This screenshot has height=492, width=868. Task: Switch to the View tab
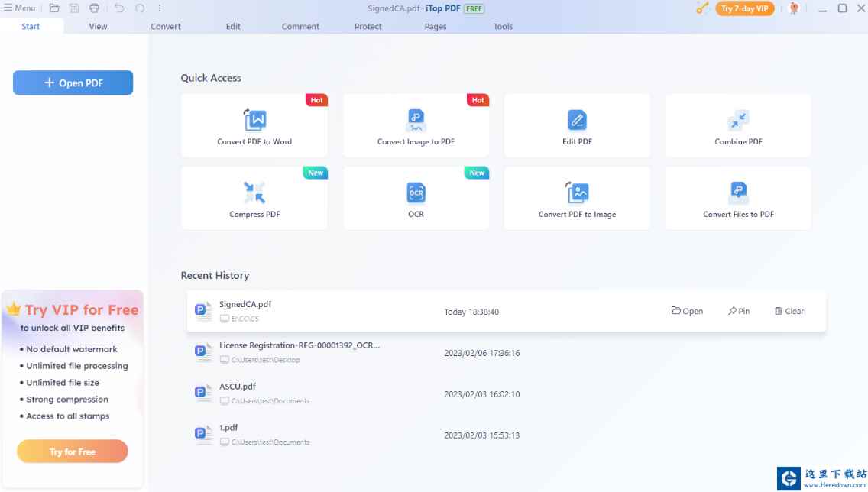(x=98, y=27)
